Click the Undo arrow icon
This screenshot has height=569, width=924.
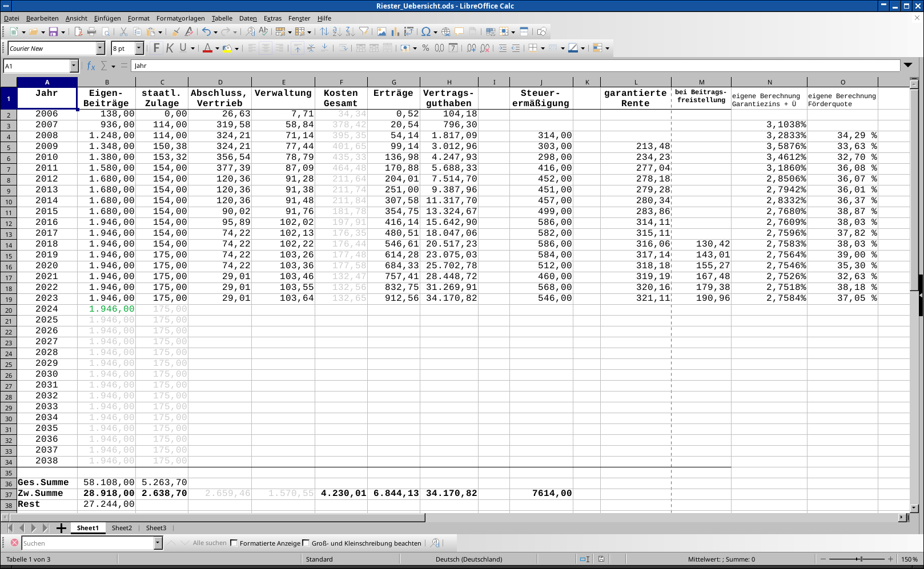click(206, 32)
